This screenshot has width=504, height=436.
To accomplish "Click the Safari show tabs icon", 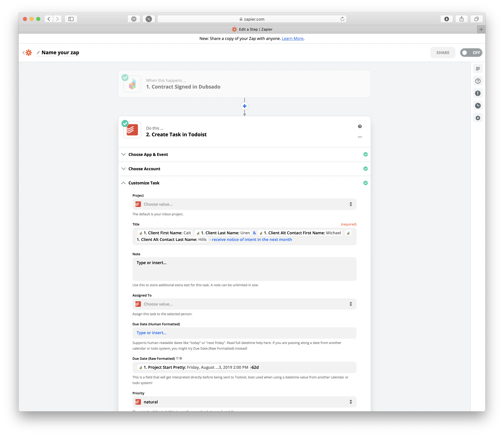I will [476, 19].
